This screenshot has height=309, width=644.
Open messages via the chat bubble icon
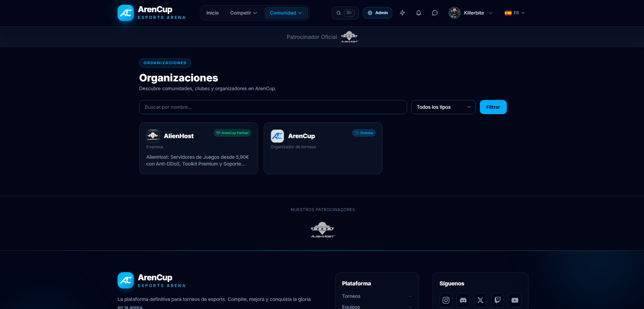(435, 13)
